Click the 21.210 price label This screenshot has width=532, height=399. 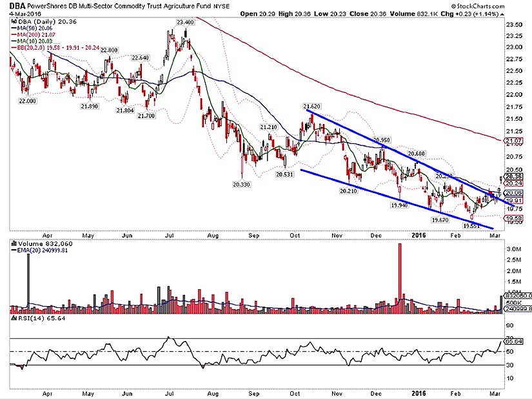268,127
